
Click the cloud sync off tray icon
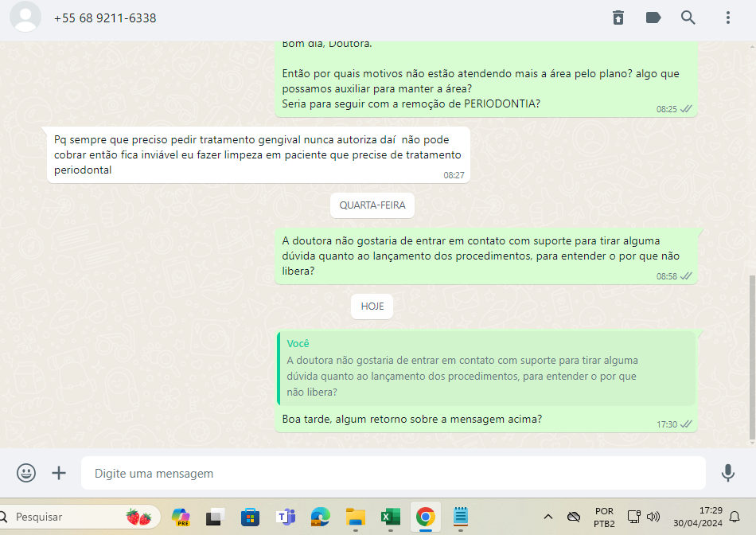click(574, 517)
